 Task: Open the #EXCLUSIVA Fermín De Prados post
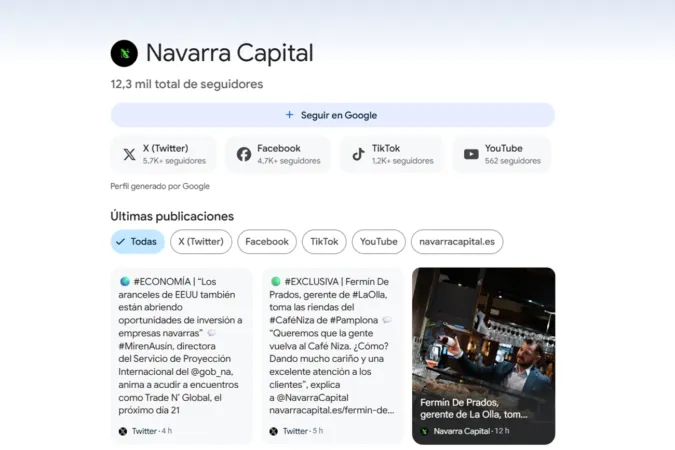[x=332, y=356]
